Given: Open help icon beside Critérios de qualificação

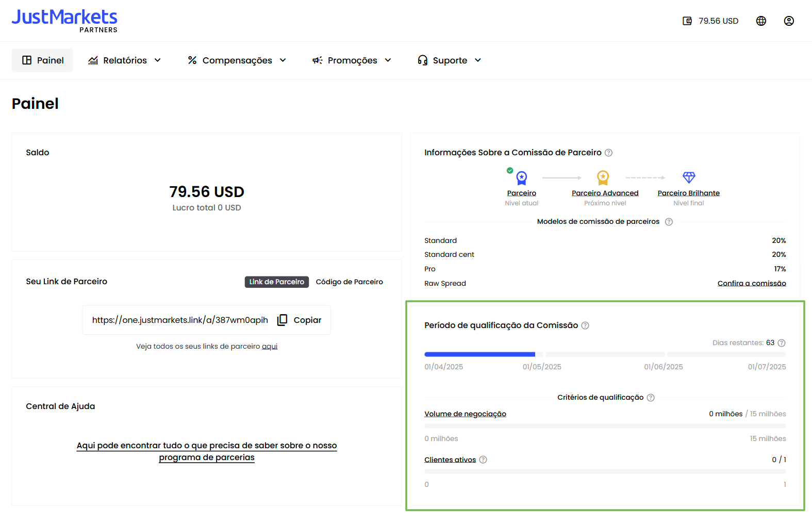Looking at the screenshot, I should pyautogui.click(x=651, y=398).
